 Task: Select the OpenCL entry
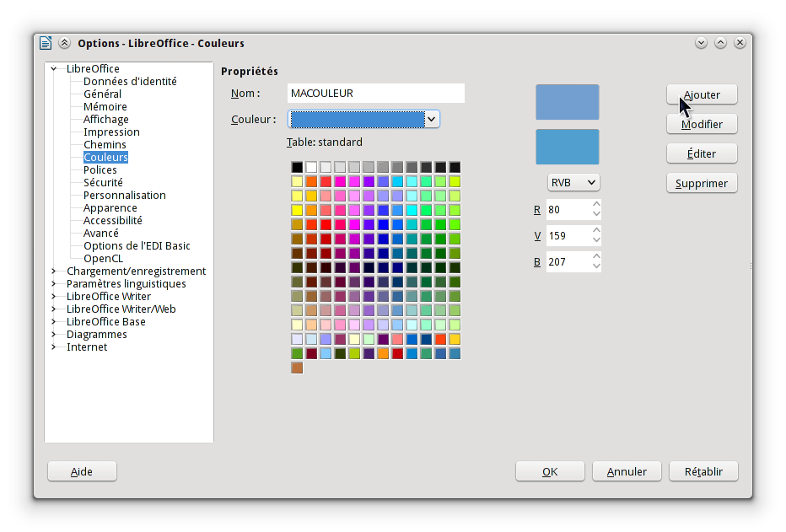(103, 259)
